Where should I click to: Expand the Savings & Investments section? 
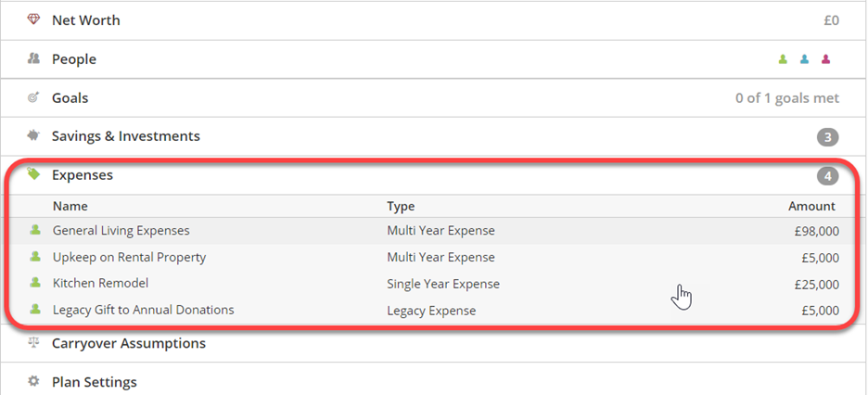pyautogui.click(x=434, y=136)
